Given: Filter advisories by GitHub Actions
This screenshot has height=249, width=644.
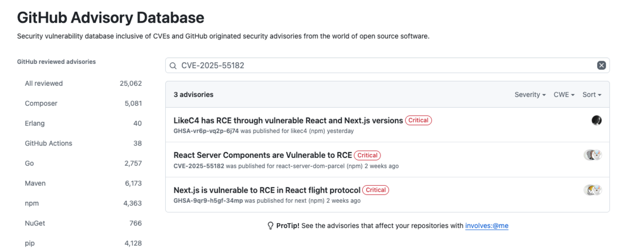Looking at the screenshot, I should pos(48,143).
